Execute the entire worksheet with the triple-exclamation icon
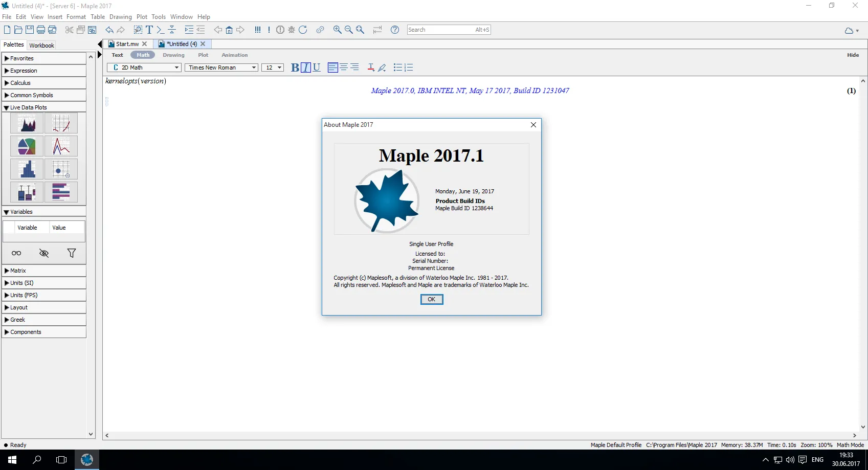The height and width of the screenshot is (470, 868). coord(258,30)
